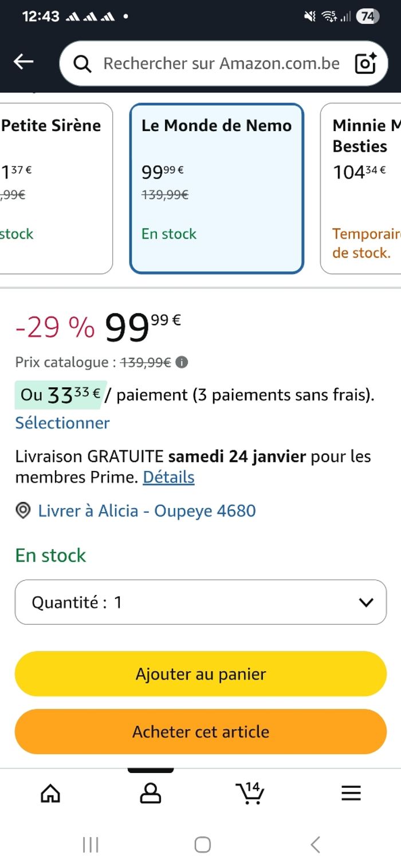Choose the Petite Sirène variant card
This screenshot has width=401, height=868.
point(54,188)
